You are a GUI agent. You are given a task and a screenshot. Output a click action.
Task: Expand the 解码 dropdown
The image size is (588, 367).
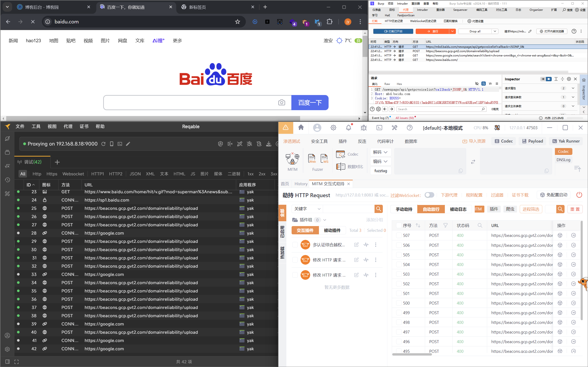381,152
